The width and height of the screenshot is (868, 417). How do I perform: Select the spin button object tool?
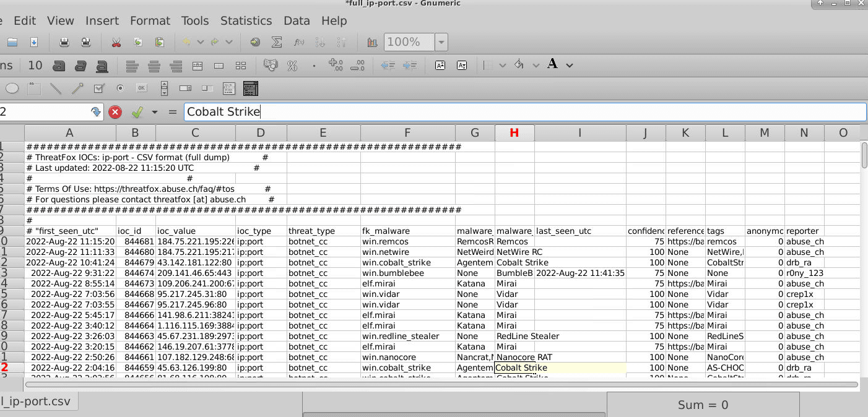[185, 88]
